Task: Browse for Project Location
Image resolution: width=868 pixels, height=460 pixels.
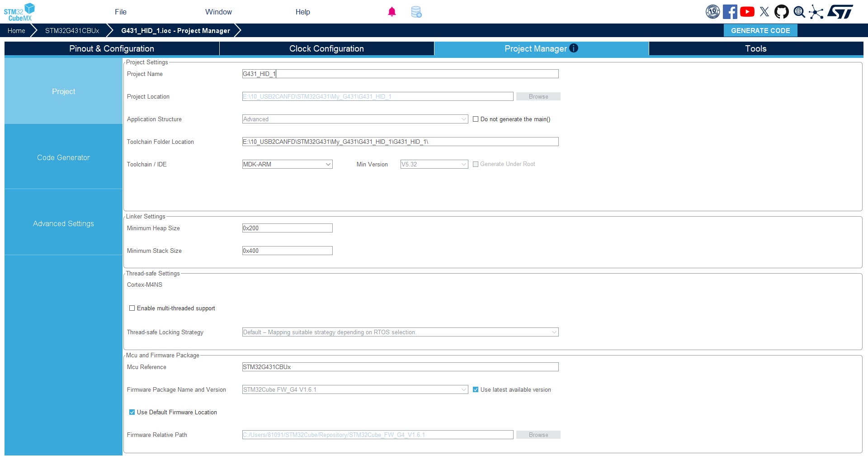Action: 538,96
